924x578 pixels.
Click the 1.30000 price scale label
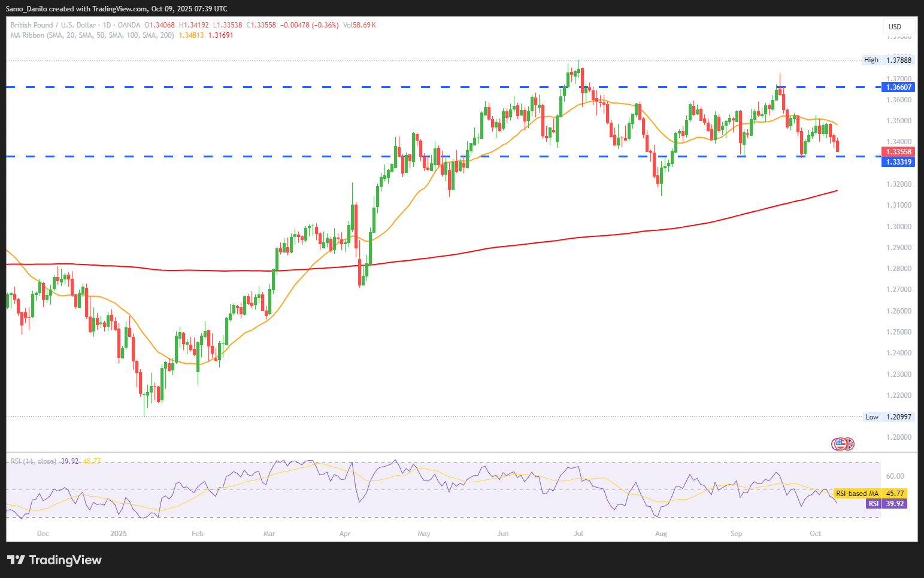click(x=898, y=226)
